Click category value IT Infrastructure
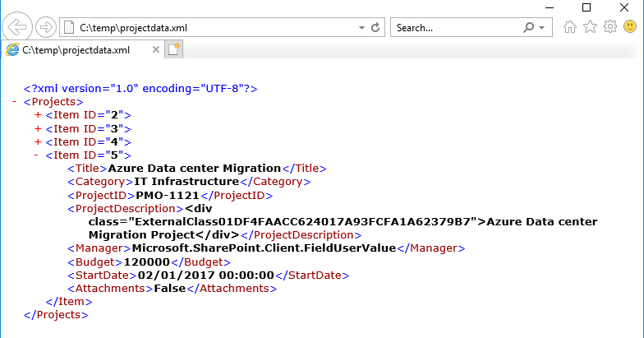This screenshot has width=644, height=338. tap(186, 181)
